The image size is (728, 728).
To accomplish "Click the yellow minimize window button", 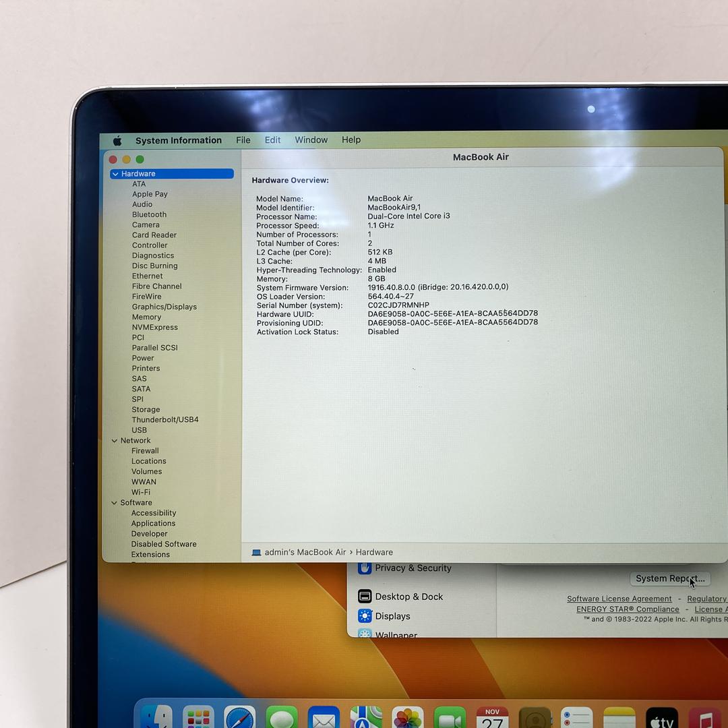I will coord(126,159).
